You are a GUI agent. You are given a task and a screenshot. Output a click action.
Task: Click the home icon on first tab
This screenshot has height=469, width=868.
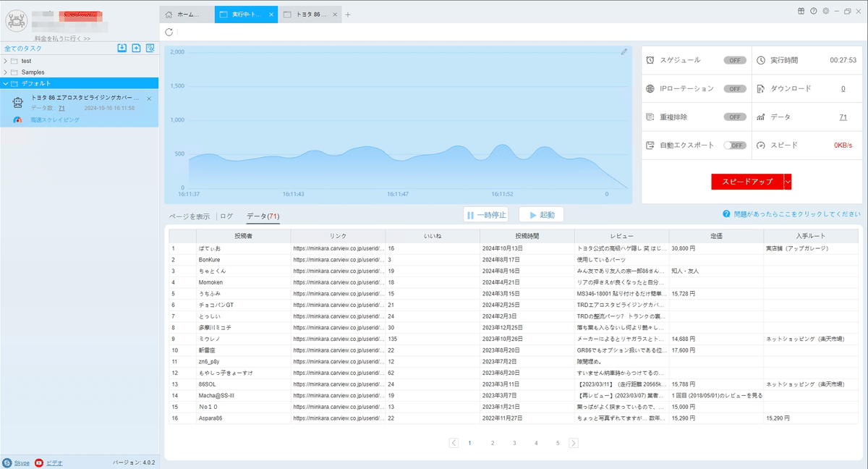pos(169,14)
